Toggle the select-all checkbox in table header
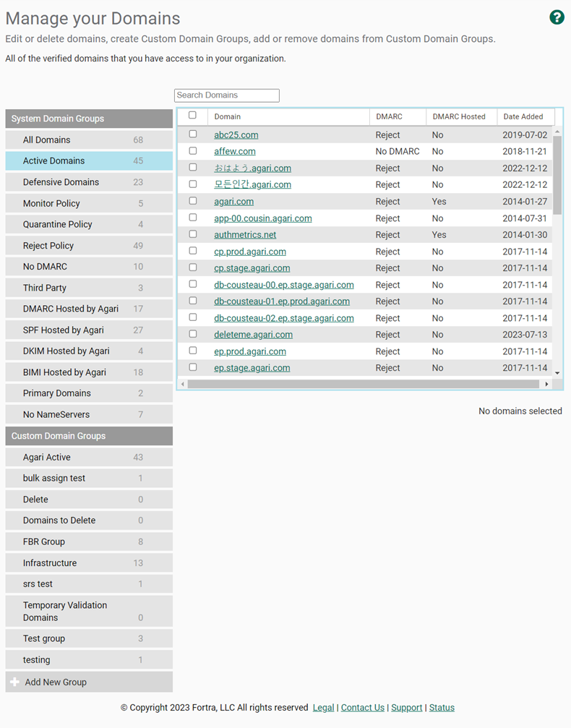571x728 pixels. (192, 115)
